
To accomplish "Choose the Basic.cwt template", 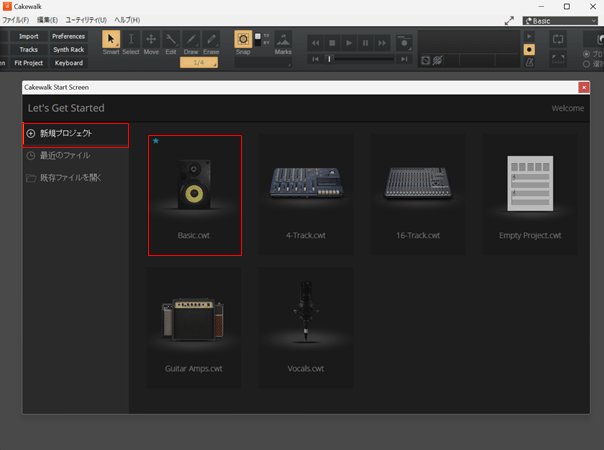I will (x=195, y=195).
